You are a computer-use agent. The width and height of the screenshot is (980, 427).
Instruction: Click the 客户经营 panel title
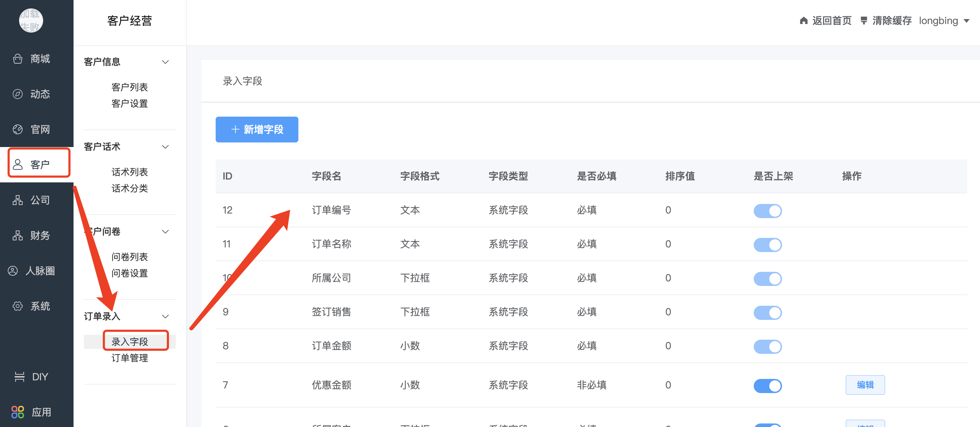pos(130,21)
